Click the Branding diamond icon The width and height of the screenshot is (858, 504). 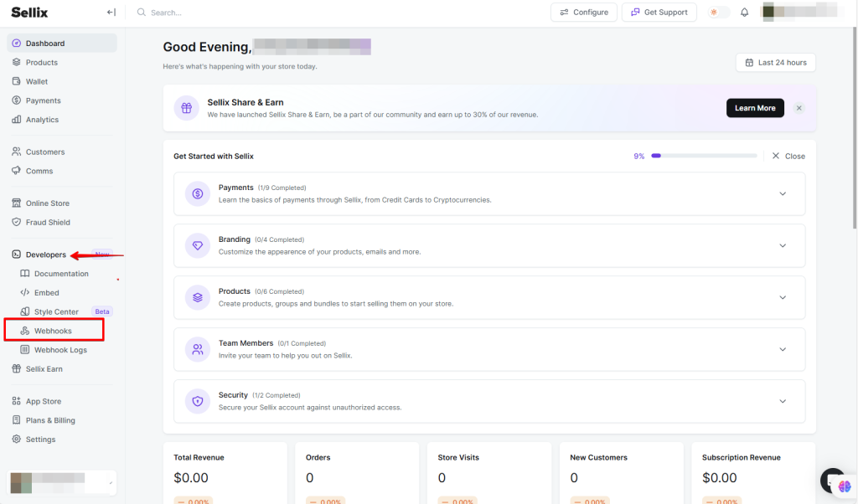(198, 246)
